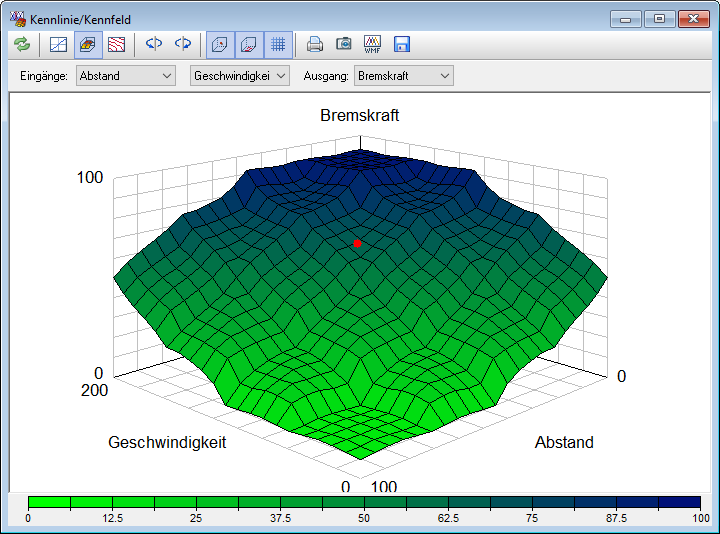Image resolution: width=720 pixels, height=534 pixels.
Task: Rotate the plot counter-clockwise
Action: pos(154,44)
